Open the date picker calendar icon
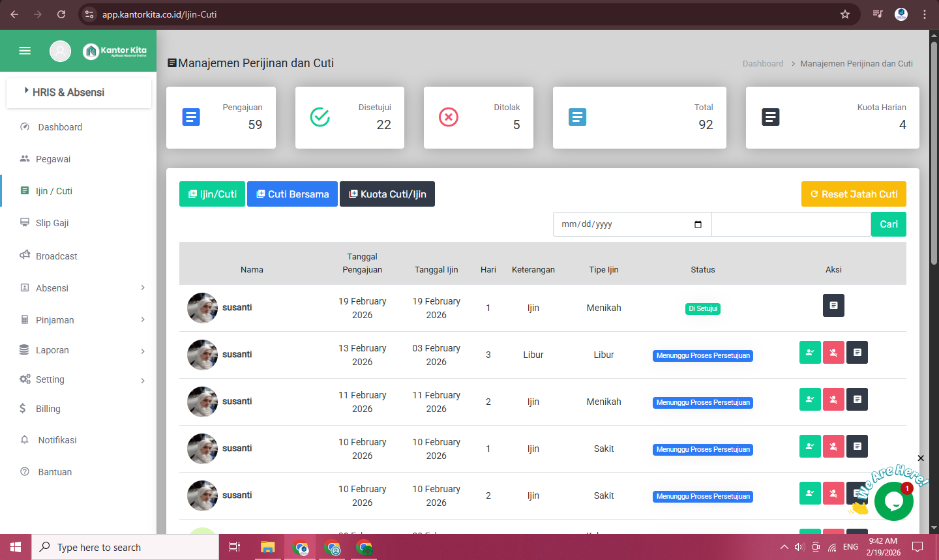Viewport: 939px width, 560px height. [x=698, y=224]
